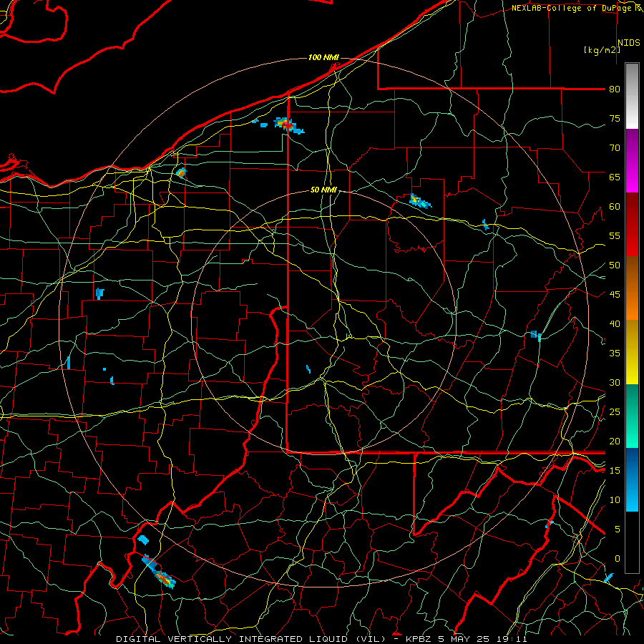This screenshot has height=644, width=644.
Task: Click the 35 value on the scale
Action: tap(615, 353)
